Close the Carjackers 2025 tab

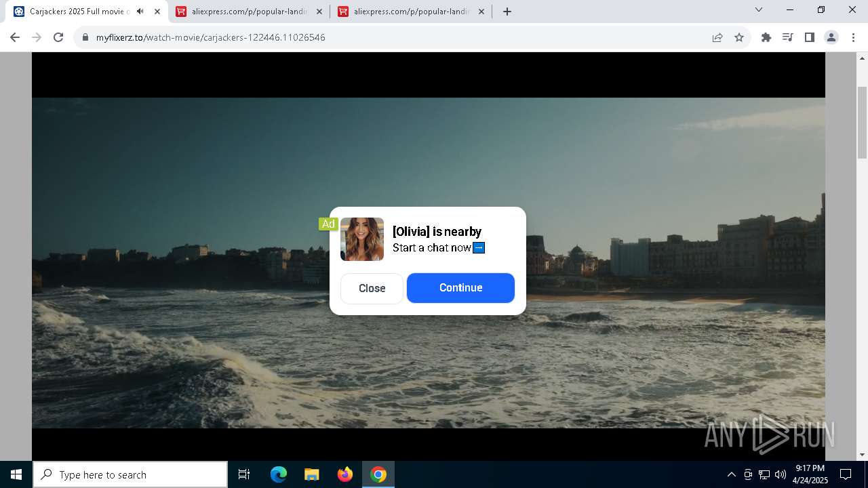(157, 12)
